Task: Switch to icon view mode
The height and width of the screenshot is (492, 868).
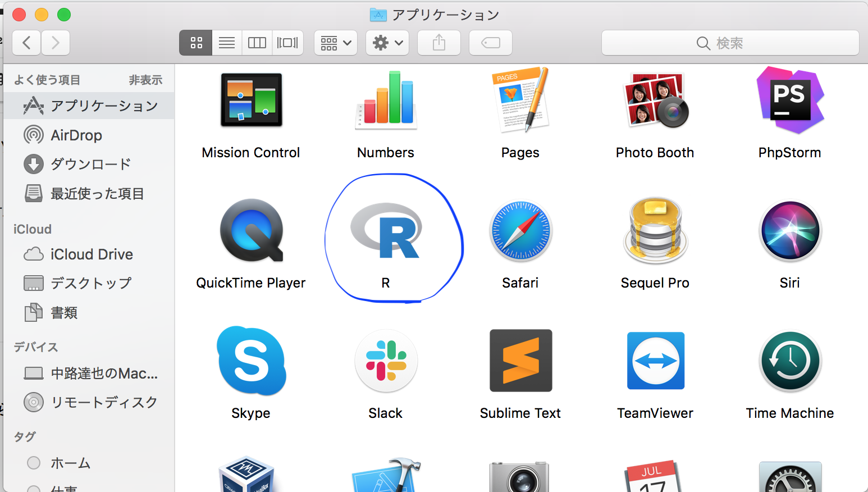Action: tap(196, 43)
